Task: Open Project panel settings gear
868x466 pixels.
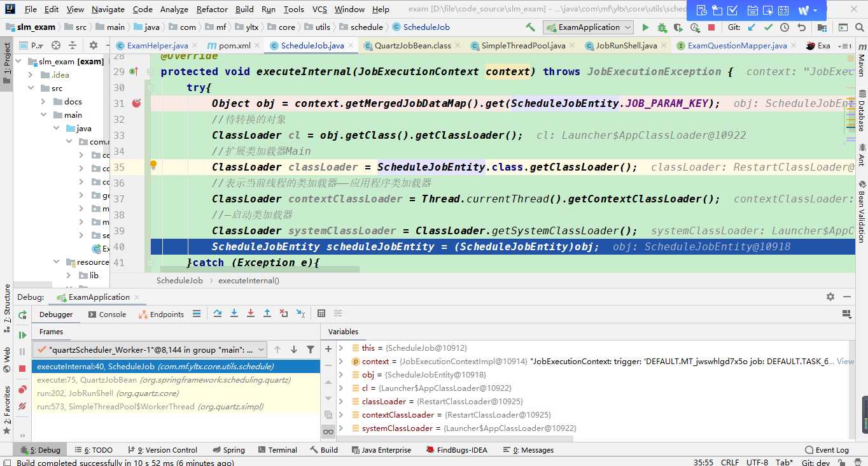Action: coord(94,45)
